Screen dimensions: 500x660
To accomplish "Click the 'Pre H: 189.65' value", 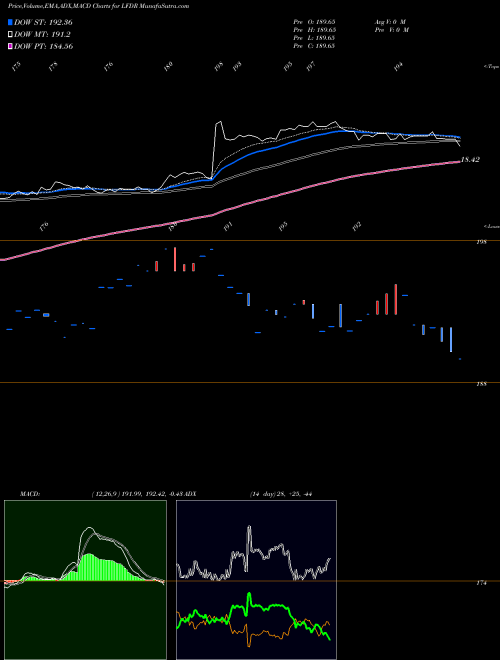I will point(314,30).
